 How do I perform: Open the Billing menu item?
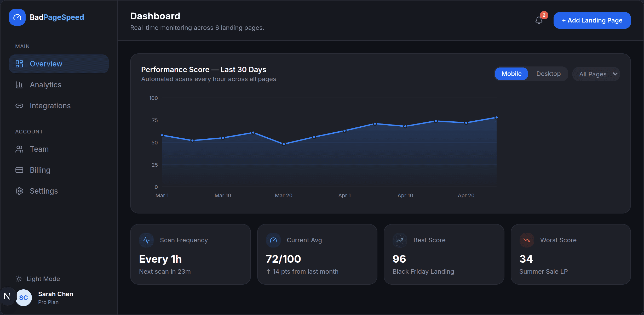[x=59, y=170]
